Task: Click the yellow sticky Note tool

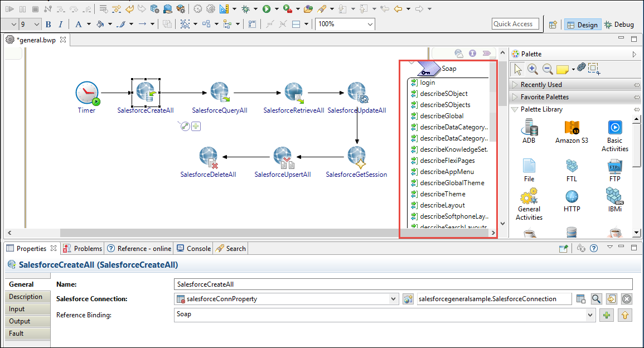Action: click(562, 70)
